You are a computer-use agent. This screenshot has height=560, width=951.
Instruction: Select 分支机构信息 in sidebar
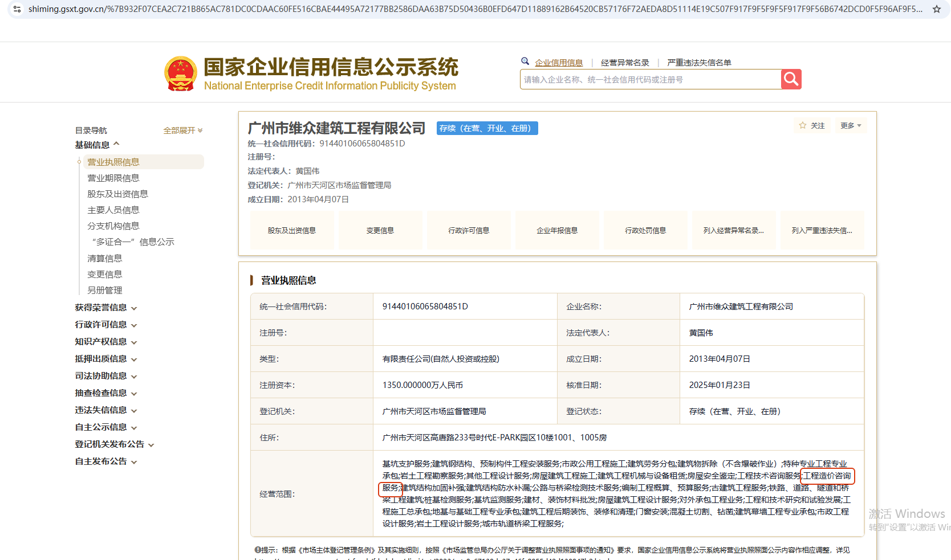click(x=113, y=226)
